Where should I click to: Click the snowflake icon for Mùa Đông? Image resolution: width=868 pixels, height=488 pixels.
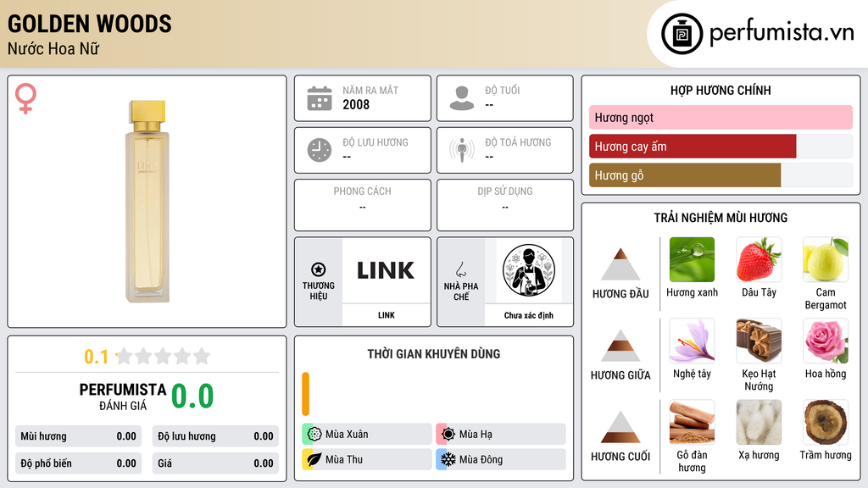[x=448, y=459]
